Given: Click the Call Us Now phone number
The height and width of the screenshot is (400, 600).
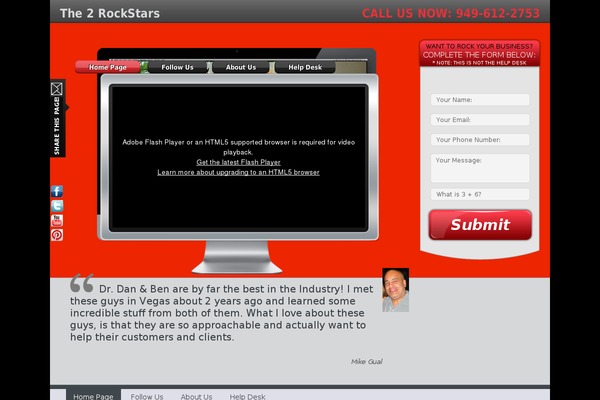Looking at the screenshot, I should tap(451, 13).
